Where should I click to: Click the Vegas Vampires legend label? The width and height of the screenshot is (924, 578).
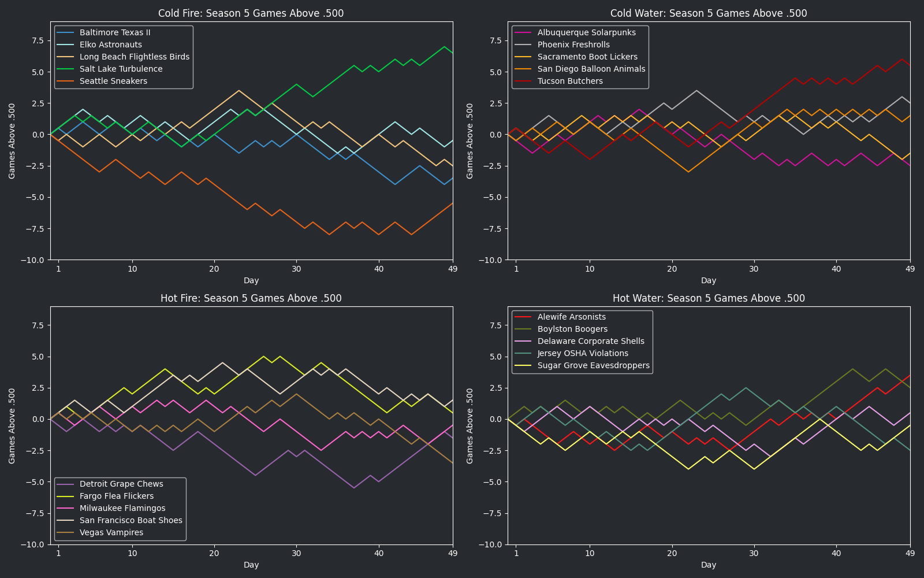pyautogui.click(x=111, y=532)
